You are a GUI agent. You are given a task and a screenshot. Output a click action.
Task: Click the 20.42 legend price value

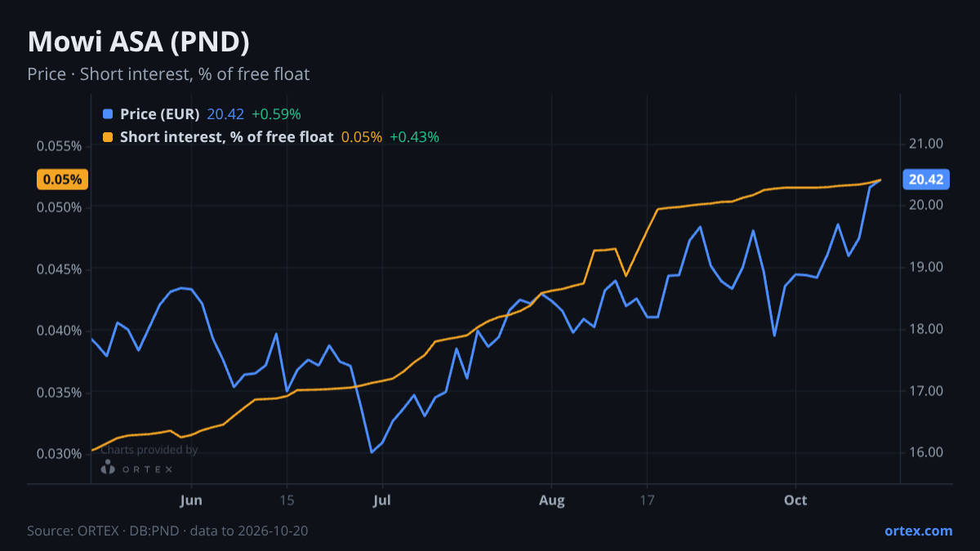point(225,114)
